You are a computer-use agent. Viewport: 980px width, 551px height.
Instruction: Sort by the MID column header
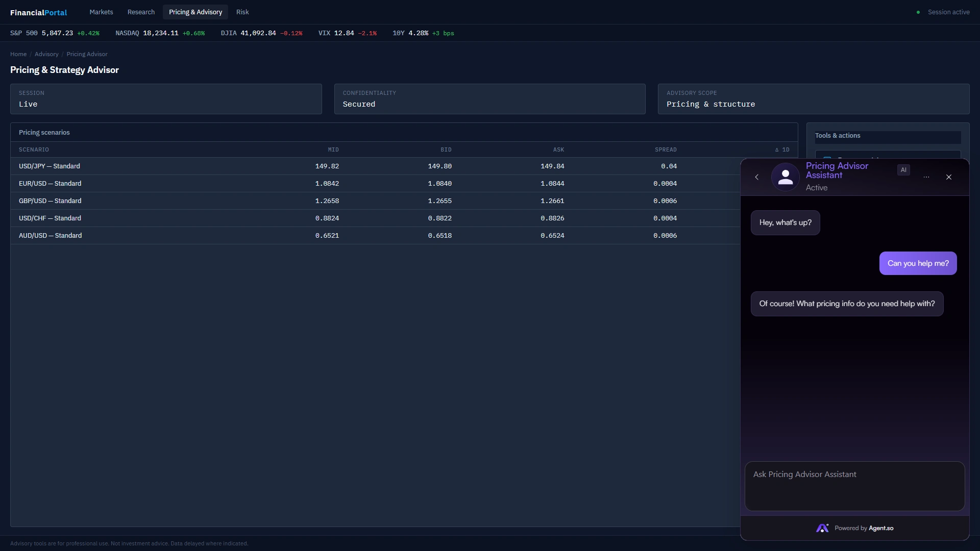pos(333,149)
